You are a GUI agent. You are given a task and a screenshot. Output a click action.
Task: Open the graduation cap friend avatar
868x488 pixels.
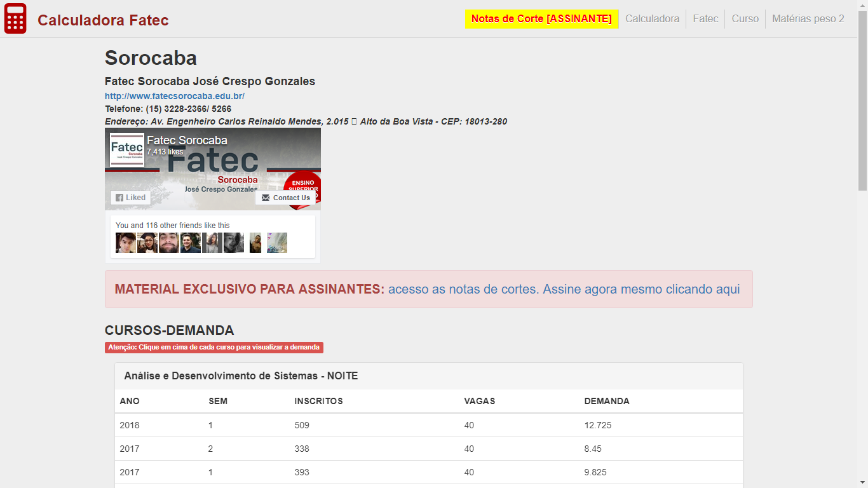click(147, 243)
